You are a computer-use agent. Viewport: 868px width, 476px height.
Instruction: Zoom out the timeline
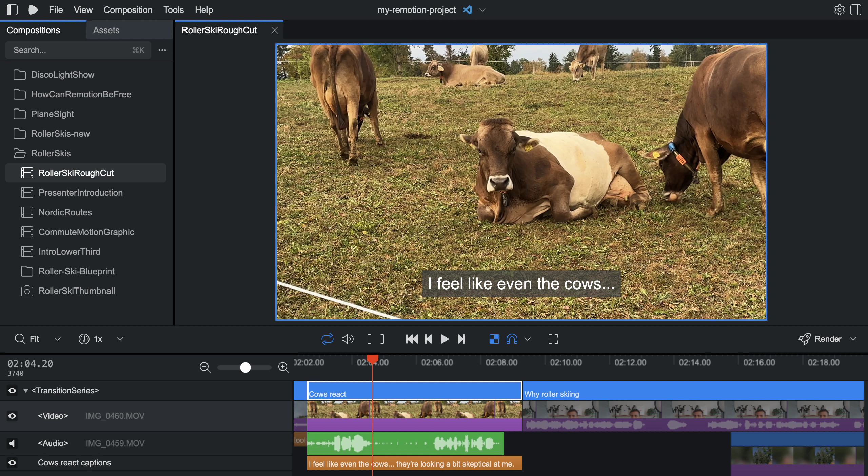[x=205, y=367]
